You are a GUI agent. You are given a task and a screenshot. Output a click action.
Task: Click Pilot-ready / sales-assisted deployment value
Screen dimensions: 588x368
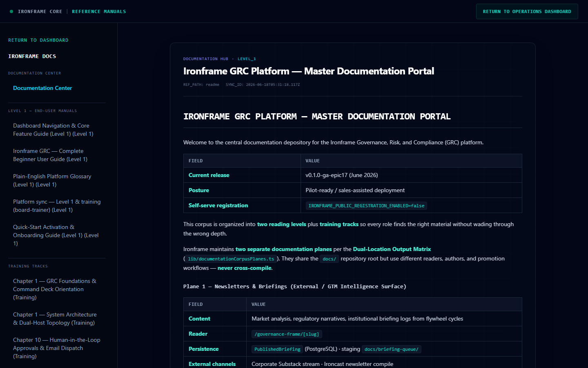355,190
